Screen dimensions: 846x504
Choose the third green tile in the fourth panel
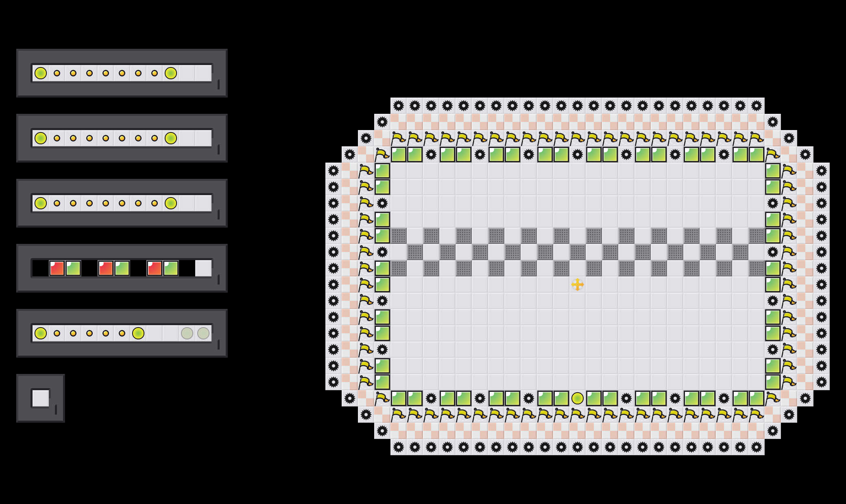tap(171, 268)
